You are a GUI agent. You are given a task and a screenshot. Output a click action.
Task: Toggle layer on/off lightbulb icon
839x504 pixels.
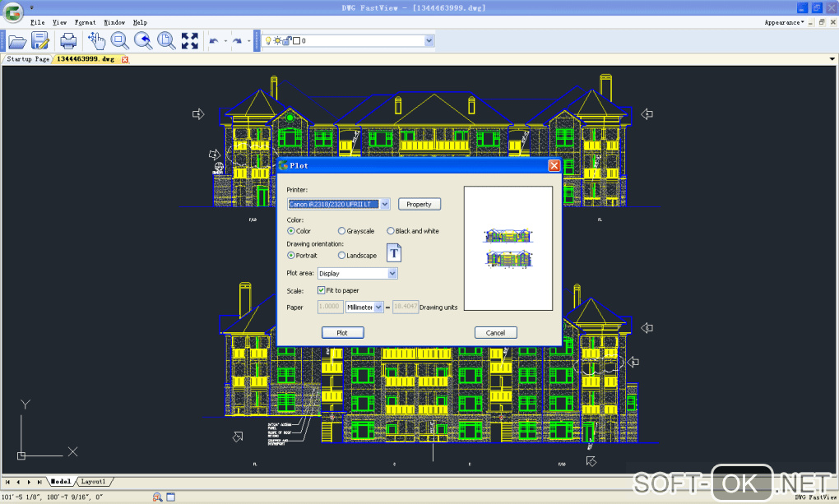[x=269, y=40]
